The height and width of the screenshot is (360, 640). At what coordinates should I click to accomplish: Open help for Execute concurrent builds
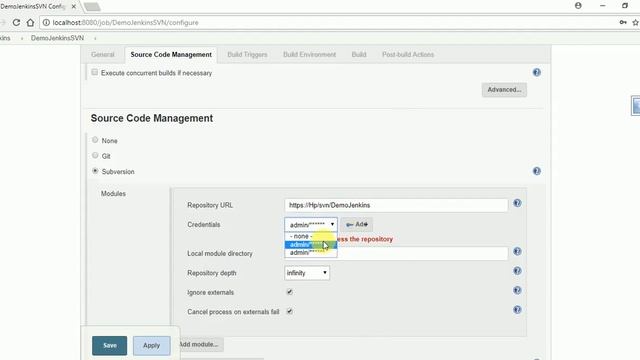(x=537, y=72)
